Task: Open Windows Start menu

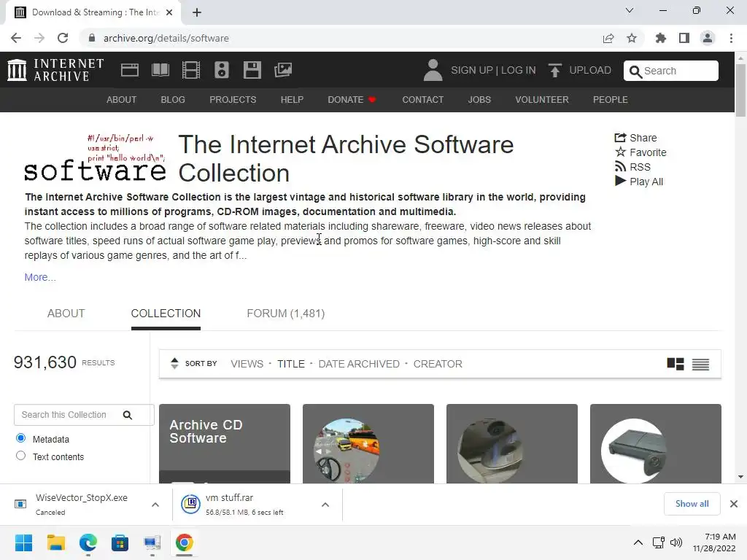Action: coord(23,542)
